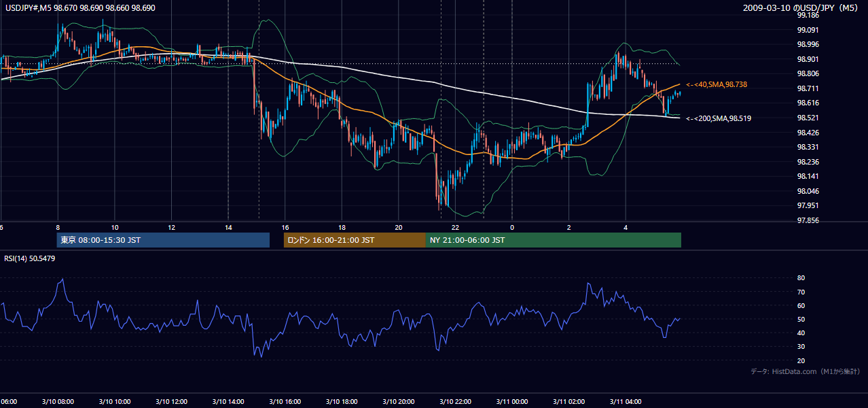Click RSI scale value 40
This screenshot has height=408, width=868.
pyautogui.click(x=801, y=333)
